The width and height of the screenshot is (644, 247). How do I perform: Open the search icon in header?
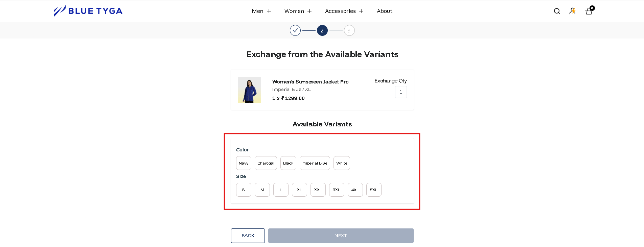[557, 11]
